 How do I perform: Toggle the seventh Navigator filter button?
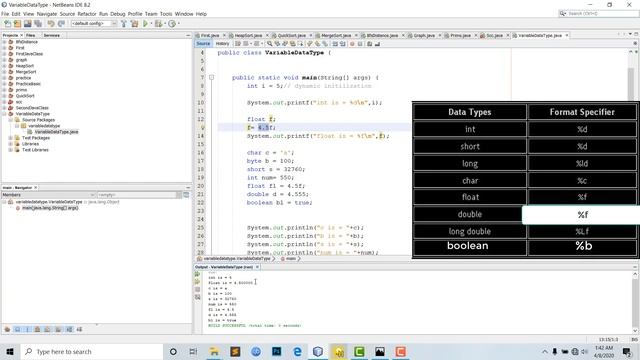pyautogui.click(x=69, y=329)
